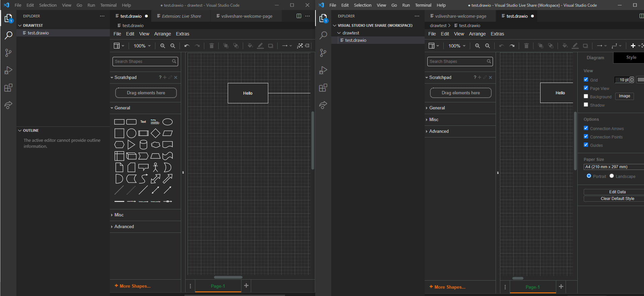644x296 pixels.
Task: Open Run and Debug in left activity bar
Action: (8, 70)
